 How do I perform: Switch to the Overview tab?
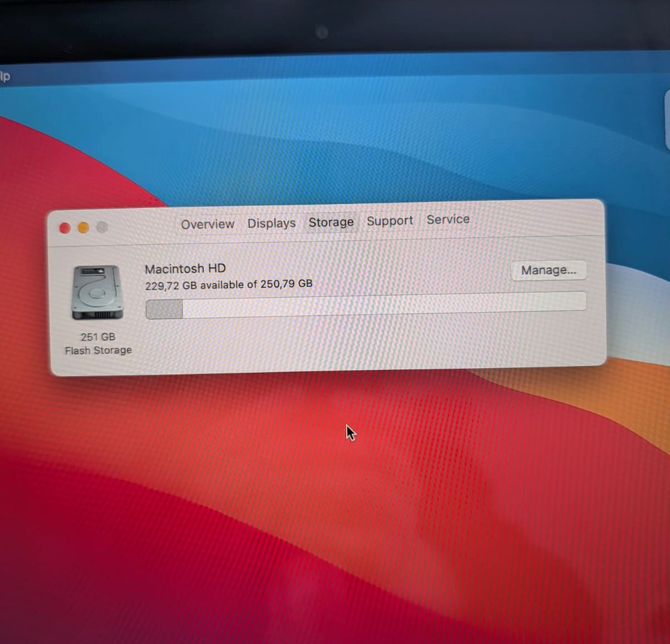208,224
